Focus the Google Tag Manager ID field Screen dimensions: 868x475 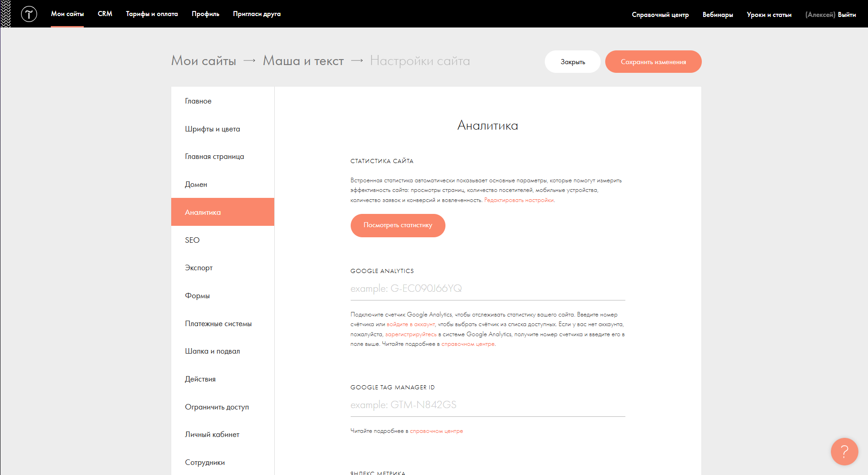point(487,405)
